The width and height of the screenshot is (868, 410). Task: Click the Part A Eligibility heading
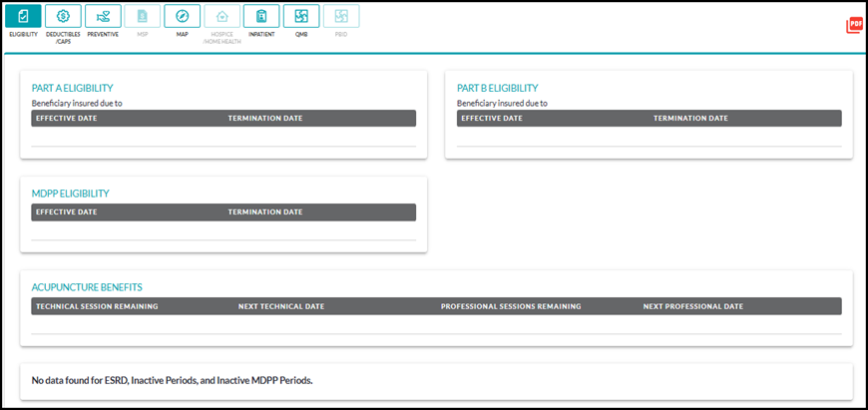pos(72,88)
